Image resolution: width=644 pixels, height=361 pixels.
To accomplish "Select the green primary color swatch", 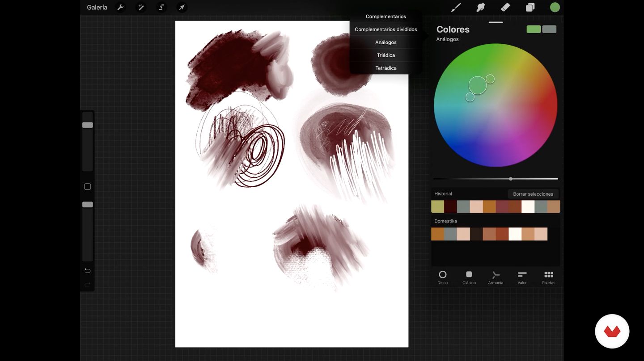I will pyautogui.click(x=534, y=29).
